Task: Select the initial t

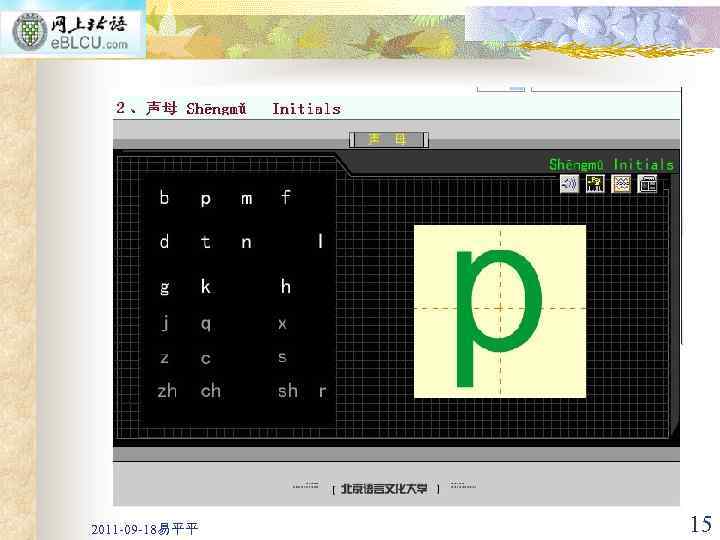Action: coord(206,242)
